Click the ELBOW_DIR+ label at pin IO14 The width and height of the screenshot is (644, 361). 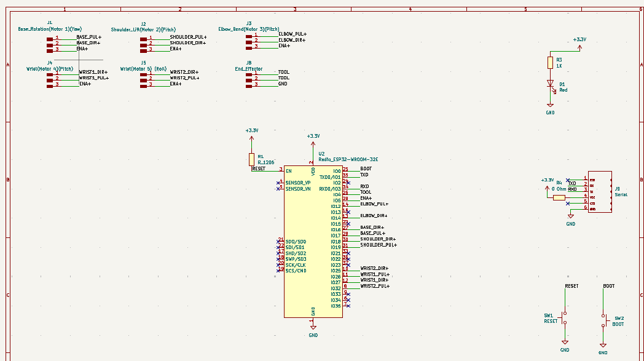(374, 215)
